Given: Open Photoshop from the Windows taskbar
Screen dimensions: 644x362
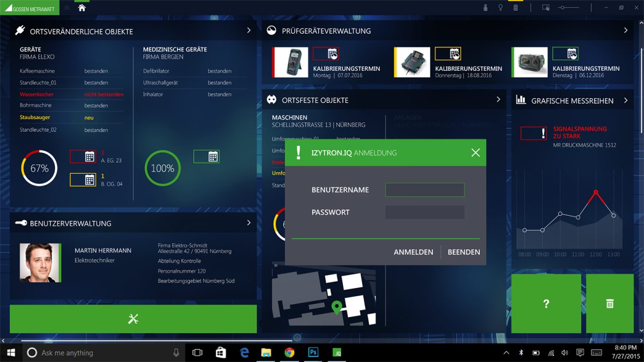Looking at the screenshot, I should point(313,352).
